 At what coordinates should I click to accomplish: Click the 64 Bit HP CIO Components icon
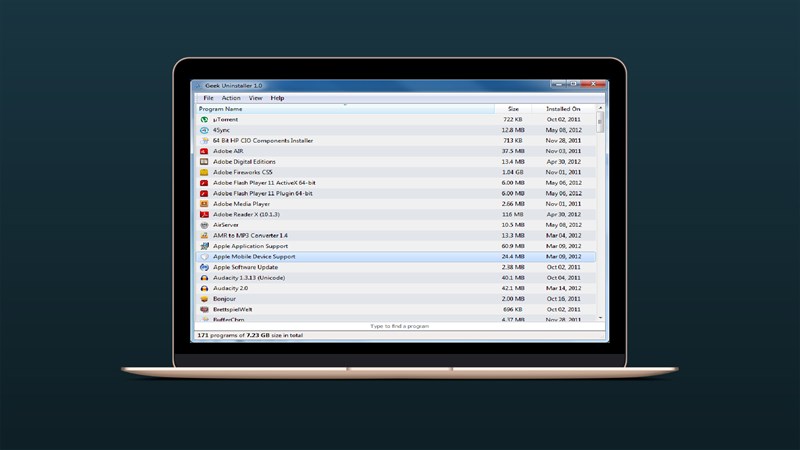[204, 140]
